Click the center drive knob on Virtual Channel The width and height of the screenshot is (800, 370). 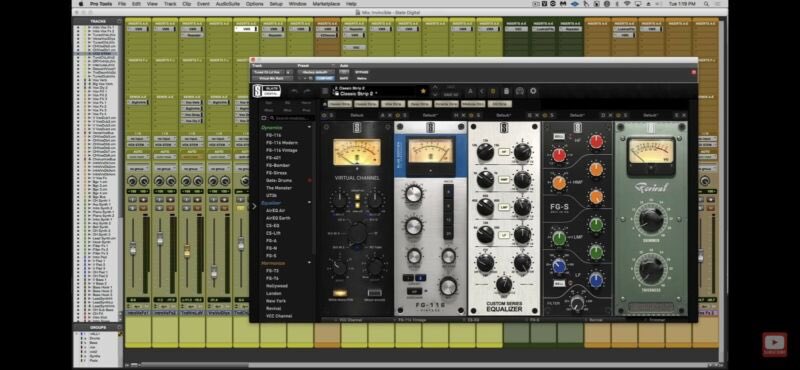tap(357, 233)
